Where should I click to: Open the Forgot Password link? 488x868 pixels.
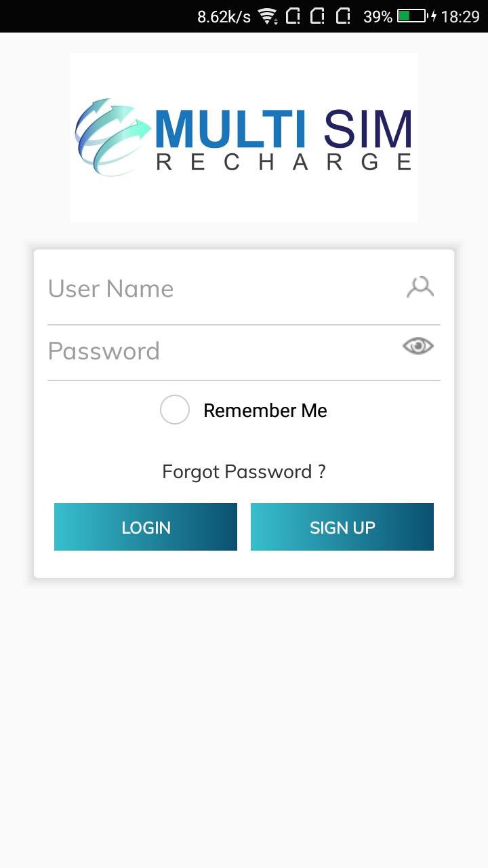[x=243, y=471]
